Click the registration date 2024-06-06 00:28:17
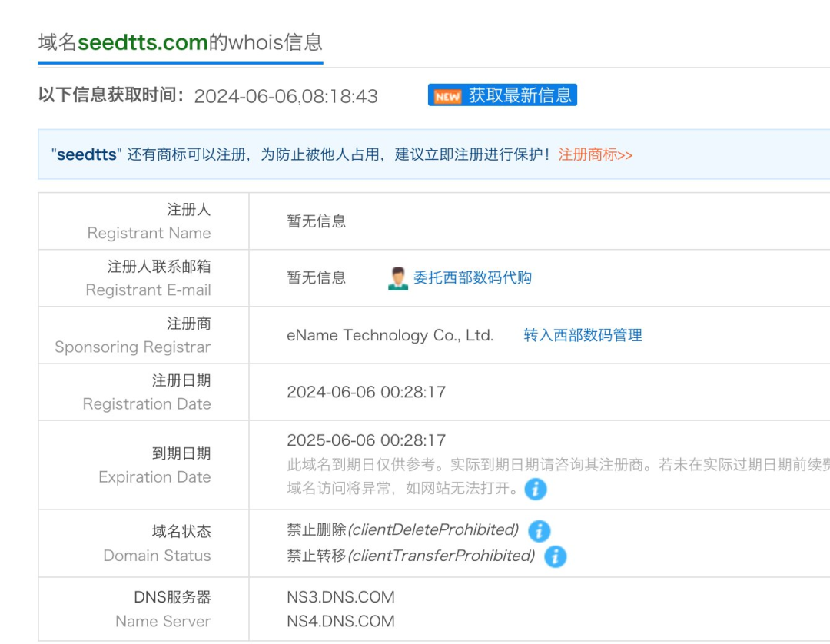Image resolution: width=830 pixels, height=644 pixels. (x=367, y=392)
